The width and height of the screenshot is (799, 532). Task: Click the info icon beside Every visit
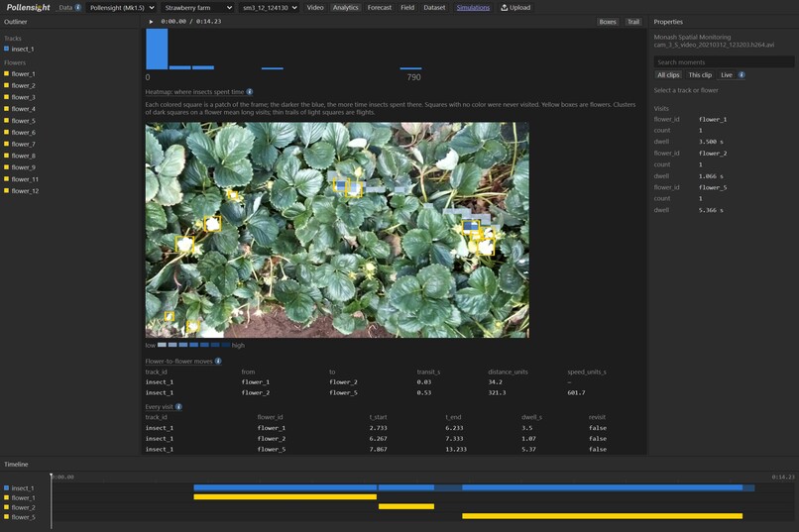[x=178, y=407]
